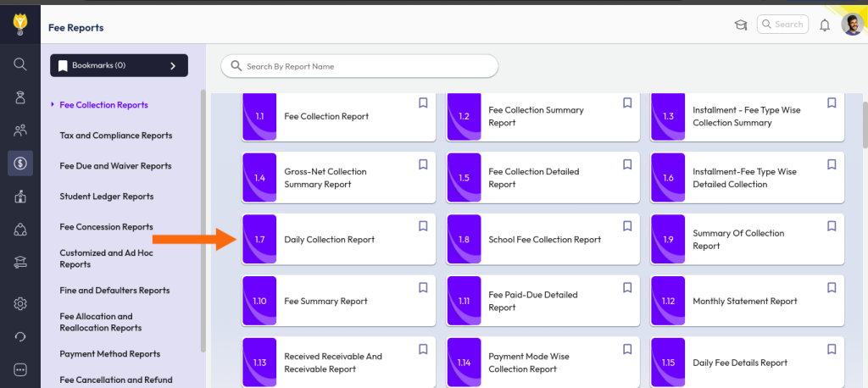868x388 pixels.
Task: Select Student Ledger Reports in sidebar
Action: pos(106,197)
